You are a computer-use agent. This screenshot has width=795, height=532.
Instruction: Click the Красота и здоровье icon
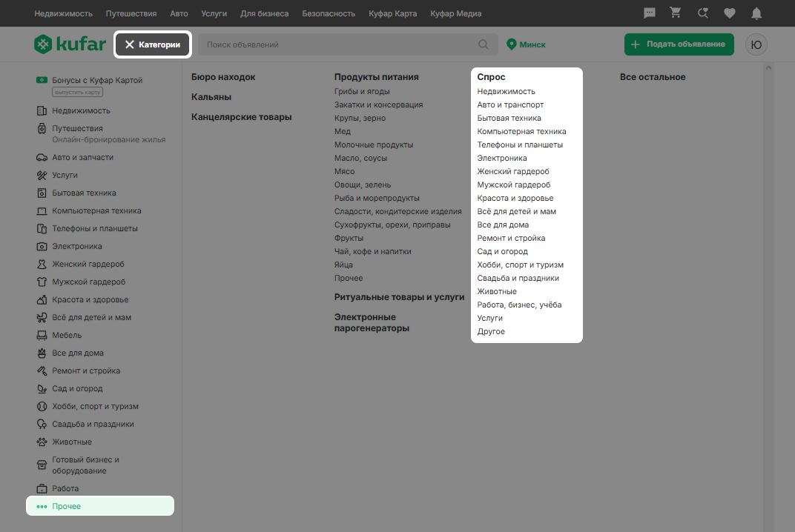(42, 299)
